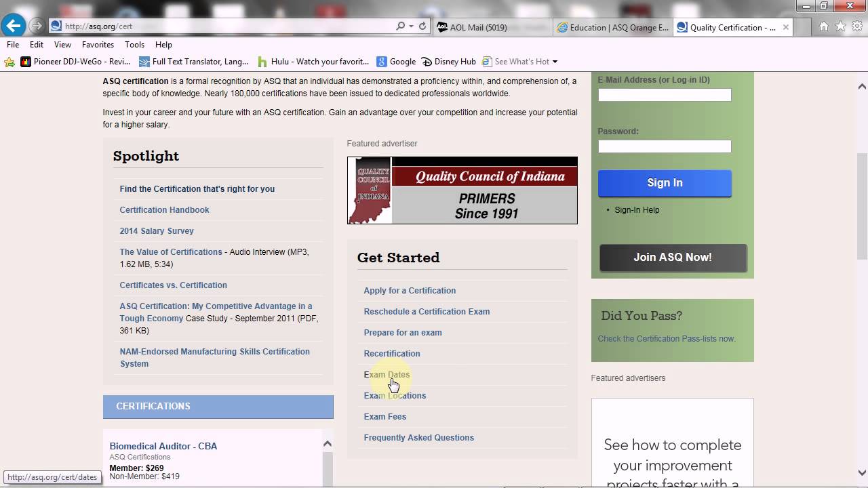Open the Home icon in browser toolbar
Image resolution: width=868 pixels, height=488 pixels.
824,26
